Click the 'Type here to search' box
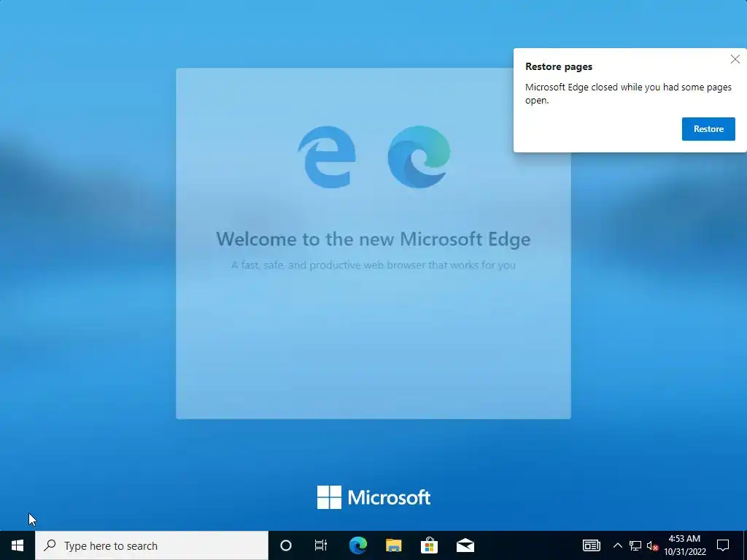The width and height of the screenshot is (747, 560). tap(152, 545)
